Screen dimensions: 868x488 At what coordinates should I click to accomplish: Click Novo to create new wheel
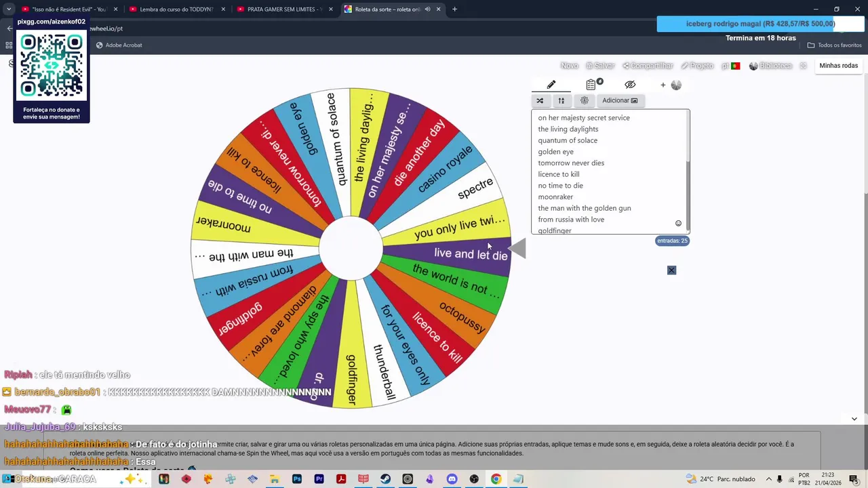(570, 66)
